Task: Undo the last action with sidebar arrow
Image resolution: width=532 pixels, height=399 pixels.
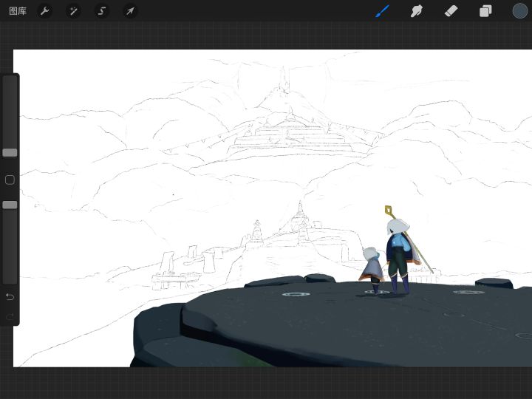Action: click(x=10, y=297)
